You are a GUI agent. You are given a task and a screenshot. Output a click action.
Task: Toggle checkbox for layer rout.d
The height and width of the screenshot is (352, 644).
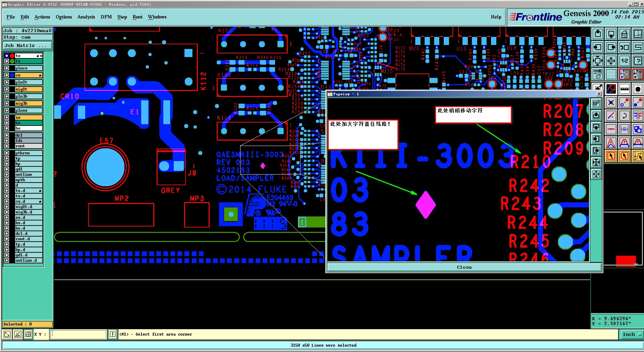7,239
